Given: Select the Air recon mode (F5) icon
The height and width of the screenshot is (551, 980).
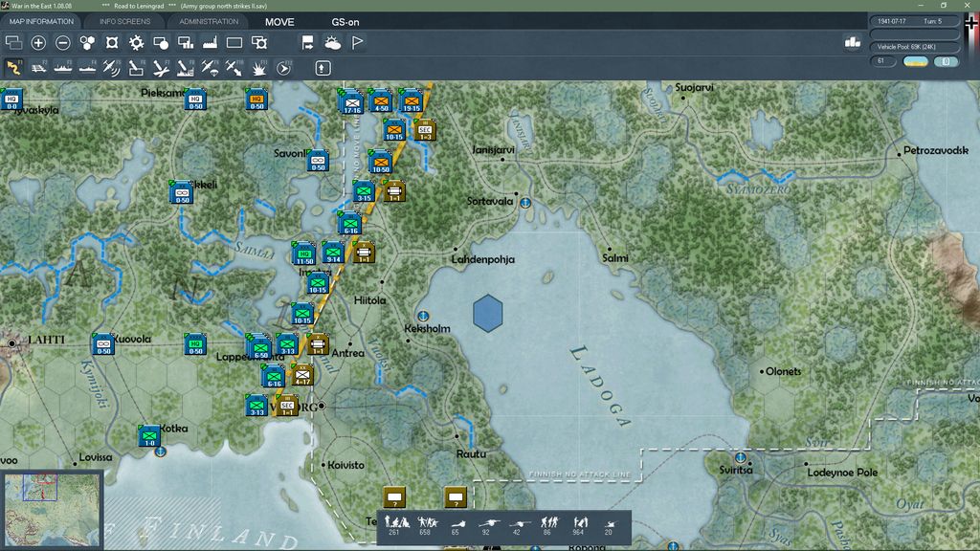Looking at the screenshot, I should click(x=111, y=68).
